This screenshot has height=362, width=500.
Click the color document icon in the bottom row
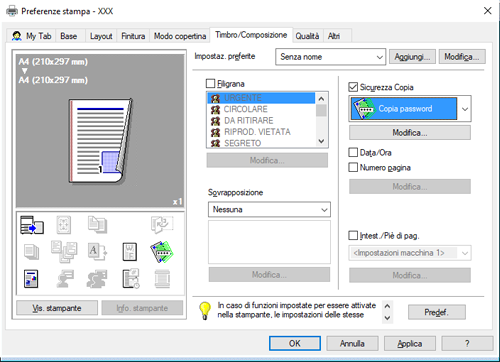tap(31, 279)
